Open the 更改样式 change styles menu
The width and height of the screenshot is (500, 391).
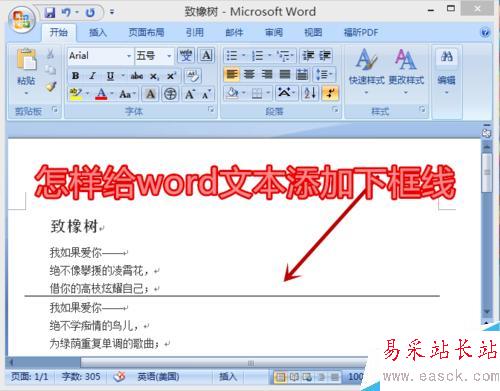coord(406,70)
